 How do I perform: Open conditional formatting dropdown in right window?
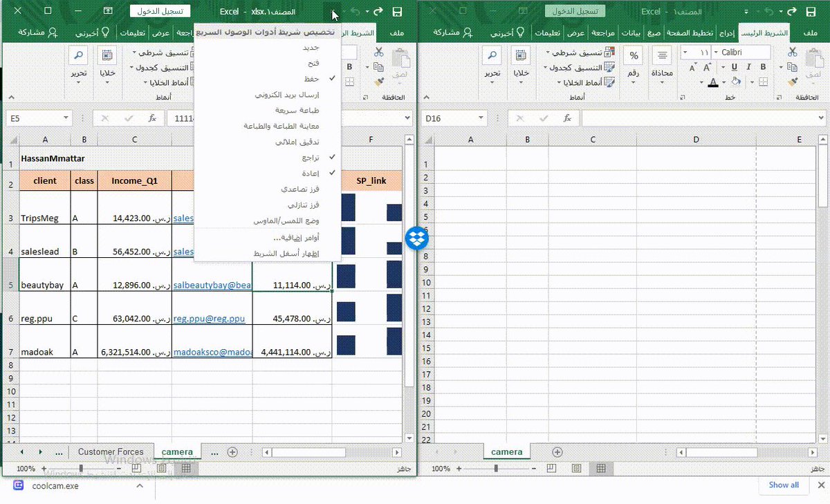580,52
